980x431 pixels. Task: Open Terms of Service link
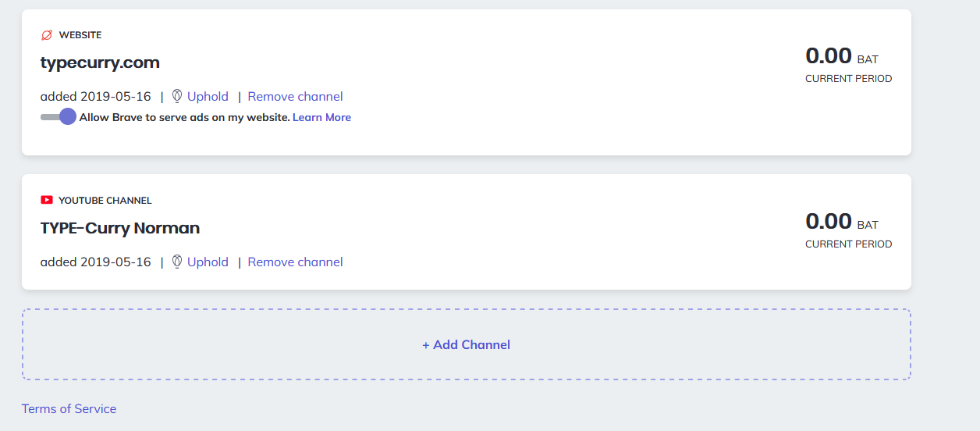(x=69, y=408)
